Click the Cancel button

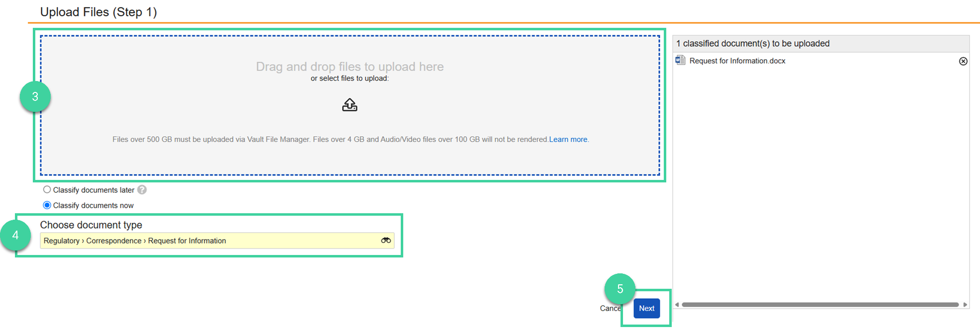tap(611, 308)
